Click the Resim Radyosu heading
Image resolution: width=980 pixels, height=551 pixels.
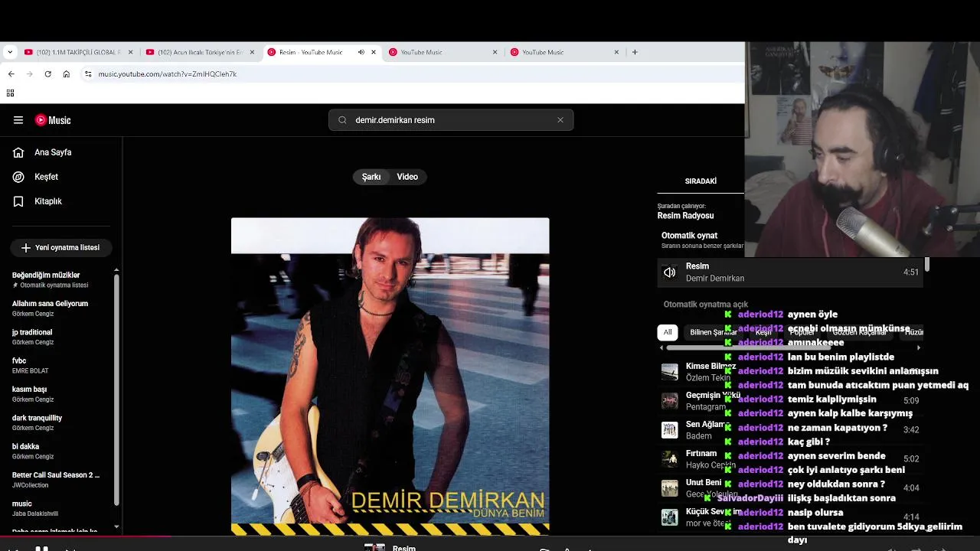coord(685,216)
